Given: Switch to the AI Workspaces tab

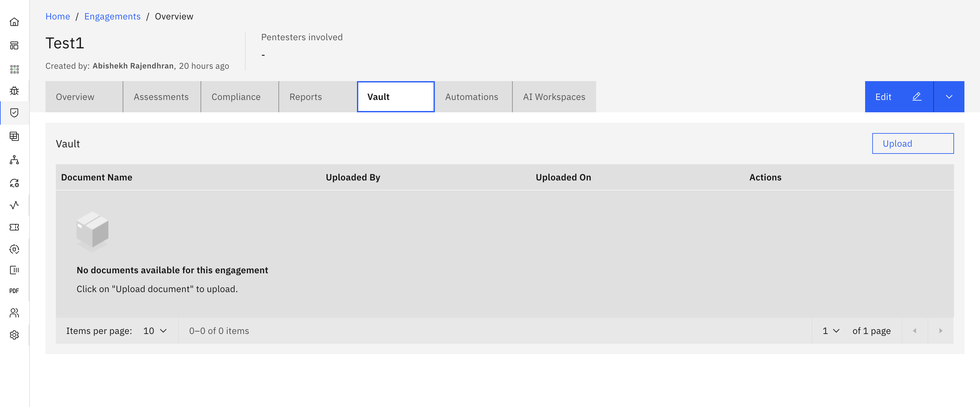Looking at the screenshot, I should (554, 97).
